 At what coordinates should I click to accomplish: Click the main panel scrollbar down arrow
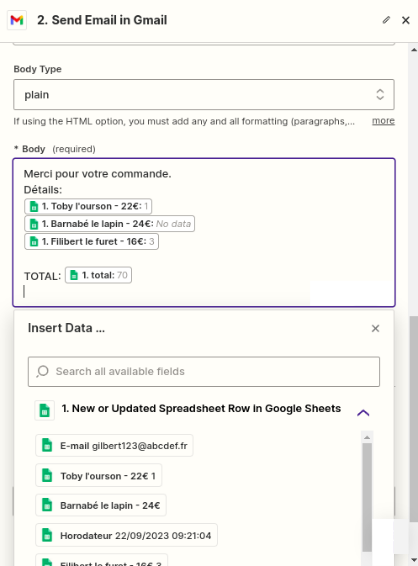coord(414,560)
